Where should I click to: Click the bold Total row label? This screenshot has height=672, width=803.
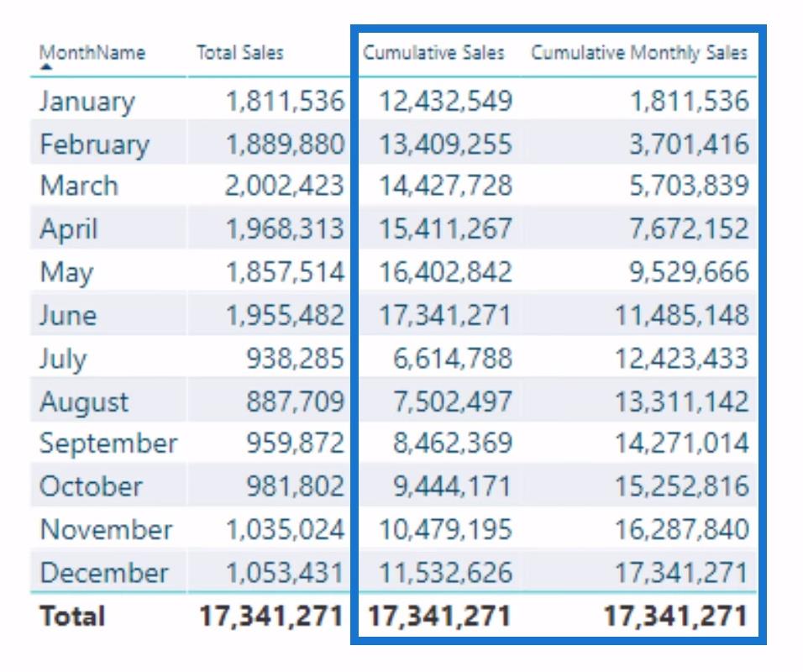coord(73,616)
